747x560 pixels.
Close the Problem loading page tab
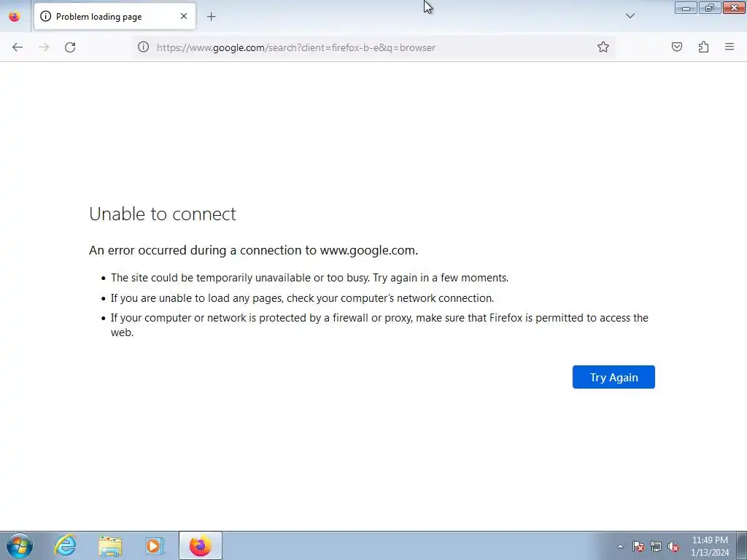tap(183, 16)
